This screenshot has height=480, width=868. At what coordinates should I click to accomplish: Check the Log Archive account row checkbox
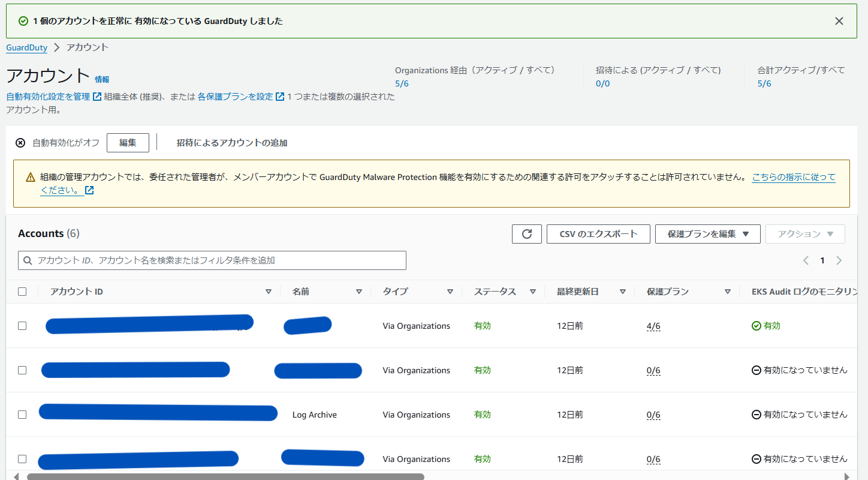tap(22, 414)
